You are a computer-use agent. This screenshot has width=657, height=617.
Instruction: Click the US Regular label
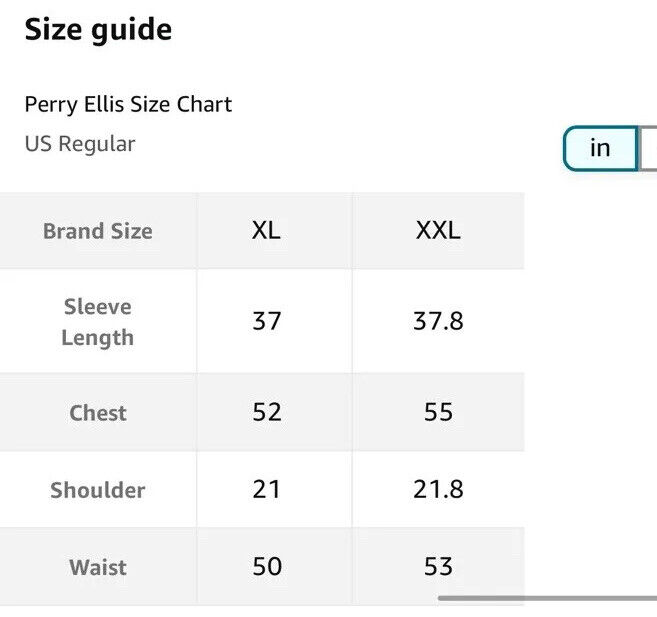coord(80,144)
